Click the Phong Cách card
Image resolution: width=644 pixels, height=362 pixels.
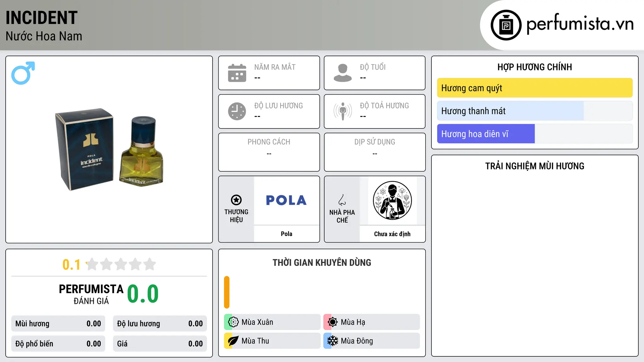pos(269,152)
